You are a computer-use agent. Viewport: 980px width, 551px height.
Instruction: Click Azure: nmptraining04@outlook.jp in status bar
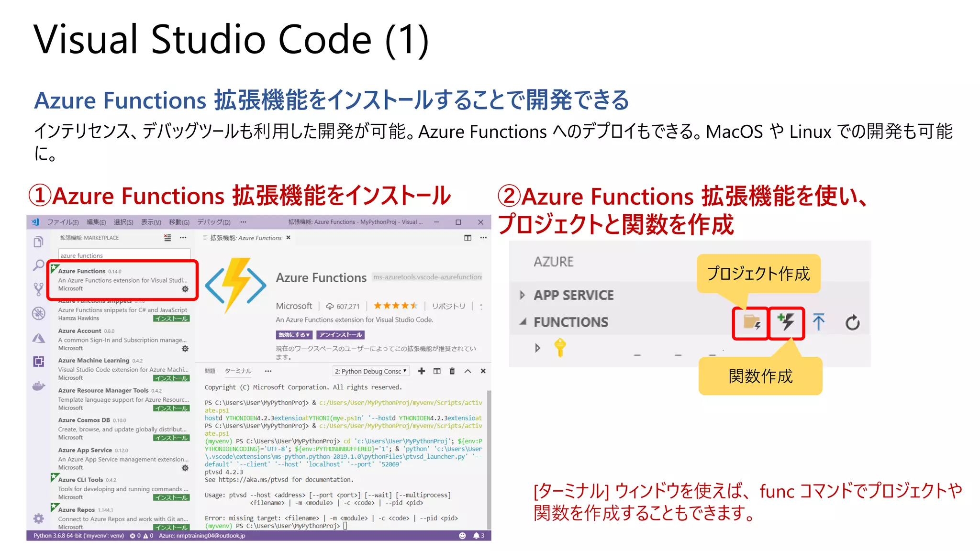(x=202, y=536)
